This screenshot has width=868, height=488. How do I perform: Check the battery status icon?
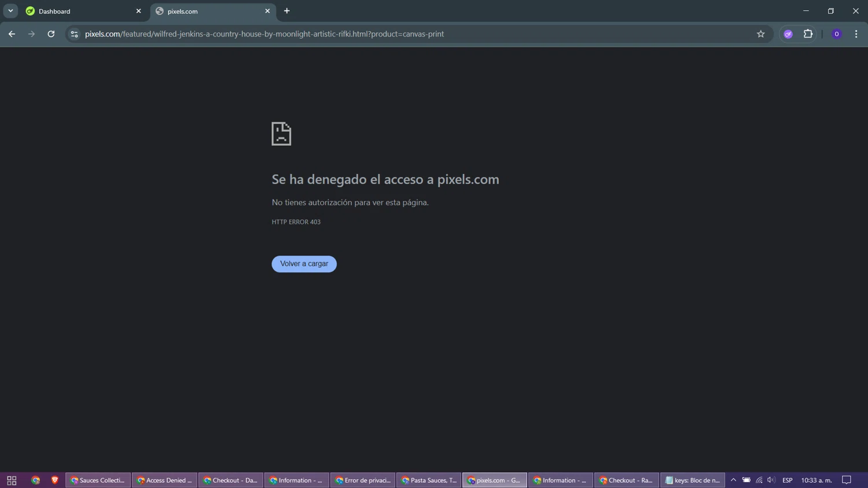pos(746,480)
